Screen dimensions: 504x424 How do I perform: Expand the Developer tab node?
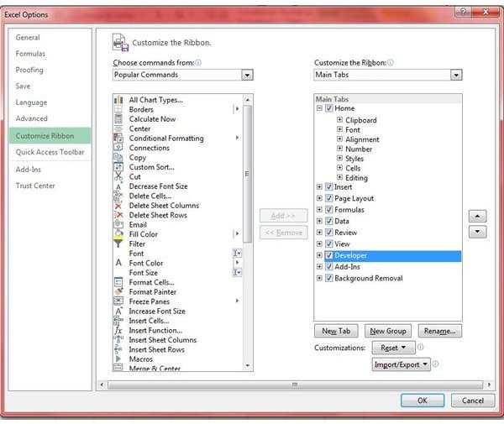pos(319,255)
